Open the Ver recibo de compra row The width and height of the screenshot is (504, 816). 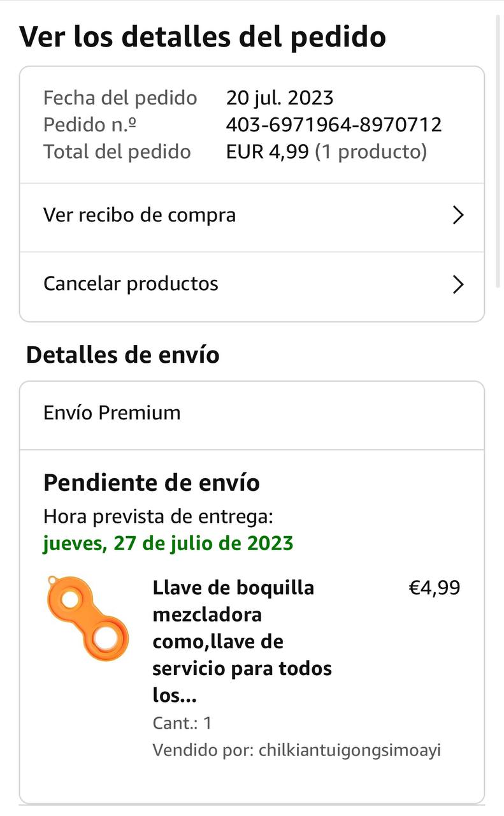tap(140, 215)
